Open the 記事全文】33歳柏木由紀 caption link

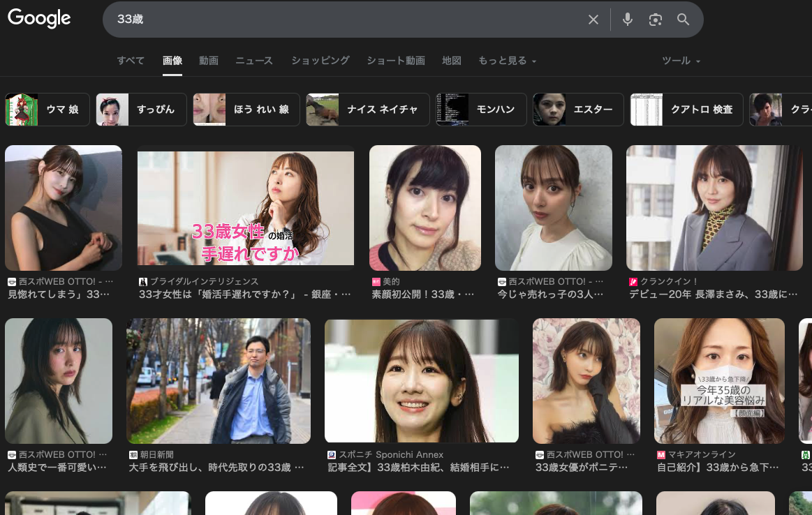point(418,468)
